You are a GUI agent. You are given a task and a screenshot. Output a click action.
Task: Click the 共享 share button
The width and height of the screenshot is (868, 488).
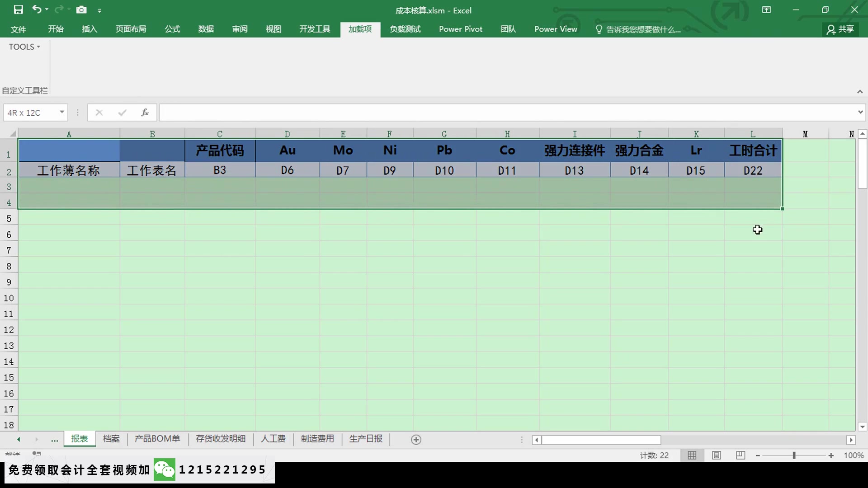pos(840,29)
